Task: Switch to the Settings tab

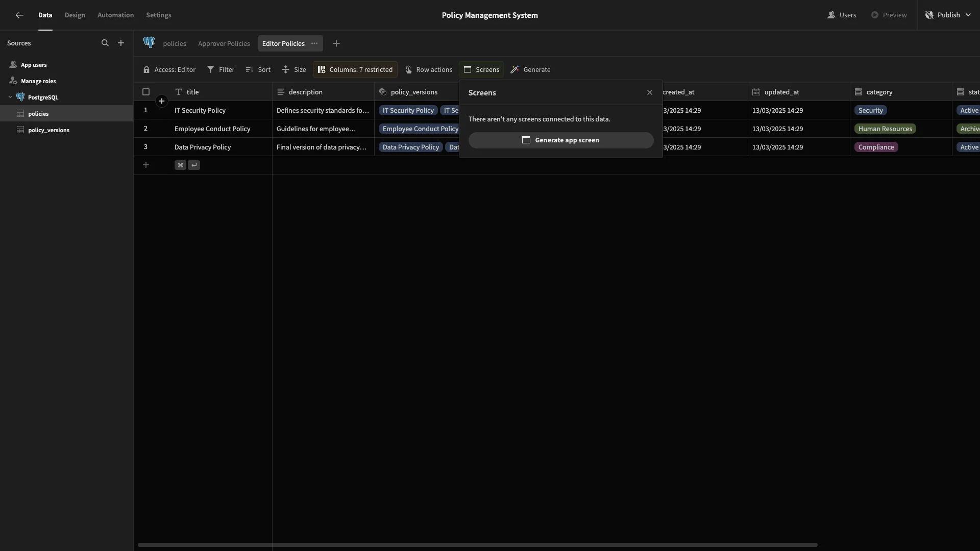Action: (x=159, y=15)
